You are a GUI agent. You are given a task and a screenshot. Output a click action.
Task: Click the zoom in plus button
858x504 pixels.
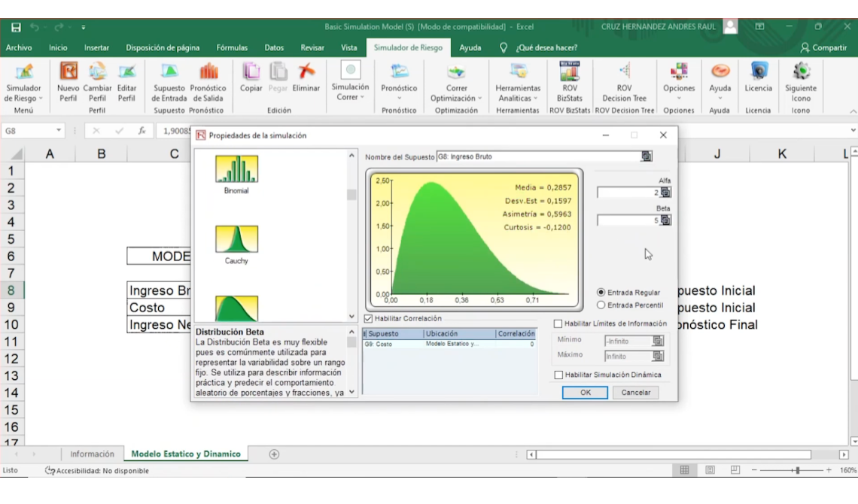pos(829,470)
